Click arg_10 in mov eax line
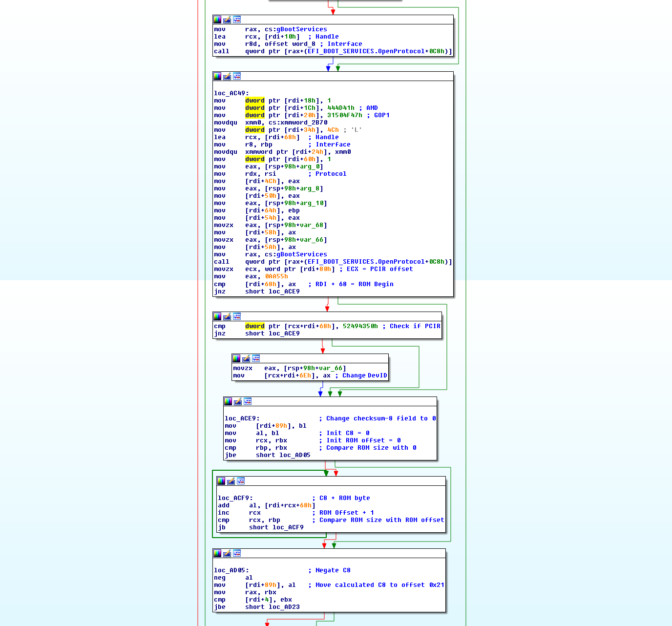The height and width of the screenshot is (626, 672). [x=312, y=203]
